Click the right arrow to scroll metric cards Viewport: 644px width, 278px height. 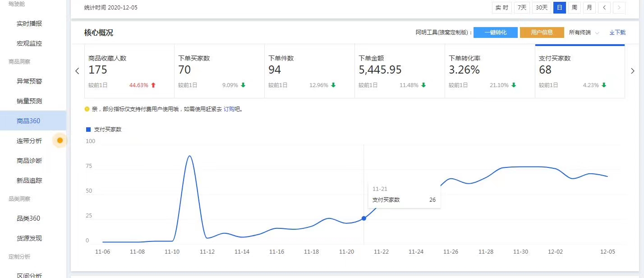click(632, 71)
